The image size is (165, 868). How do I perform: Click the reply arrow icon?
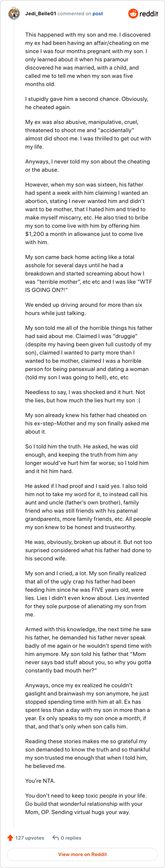(56, 838)
